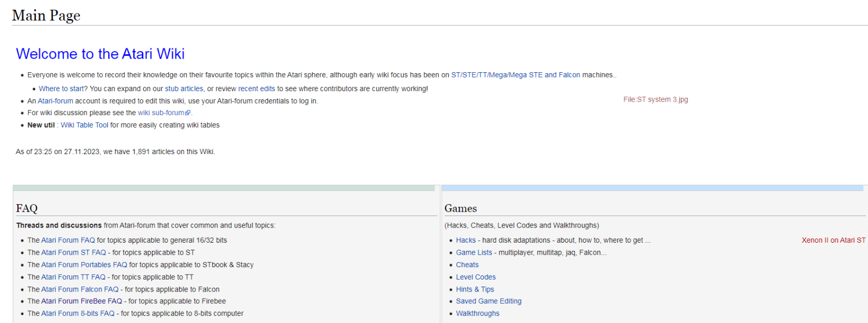Click the '1,891 articles' statistics line
Screen dimensions: 868x323
tap(115, 151)
